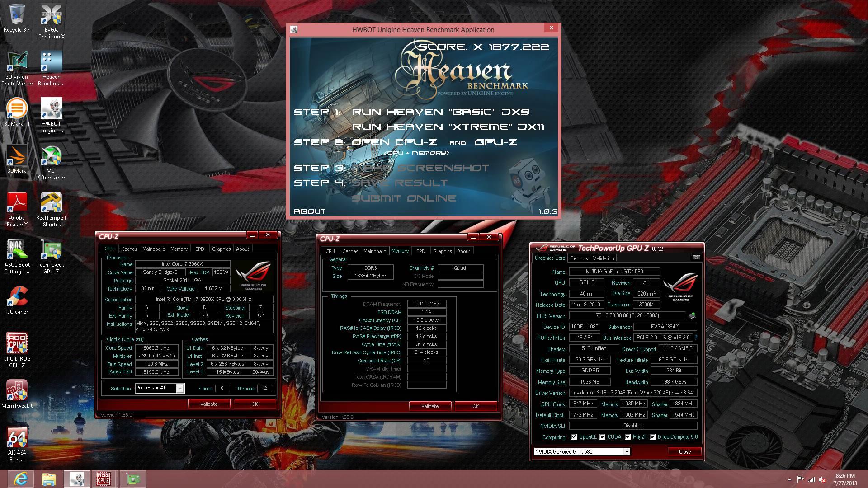Open CCleaner desktop icon

tap(17, 300)
